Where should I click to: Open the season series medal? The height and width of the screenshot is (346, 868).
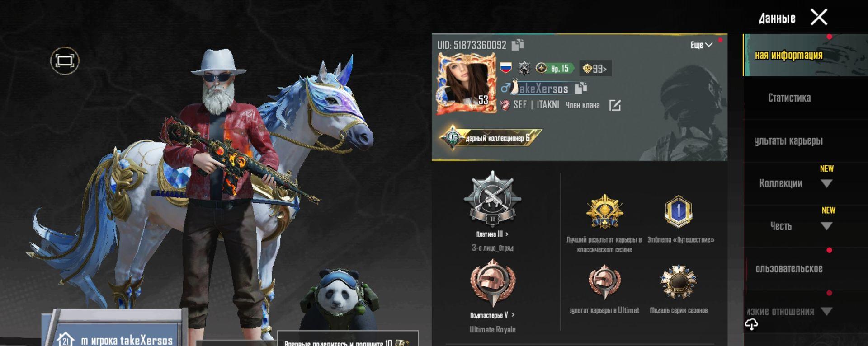click(x=678, y=282)
